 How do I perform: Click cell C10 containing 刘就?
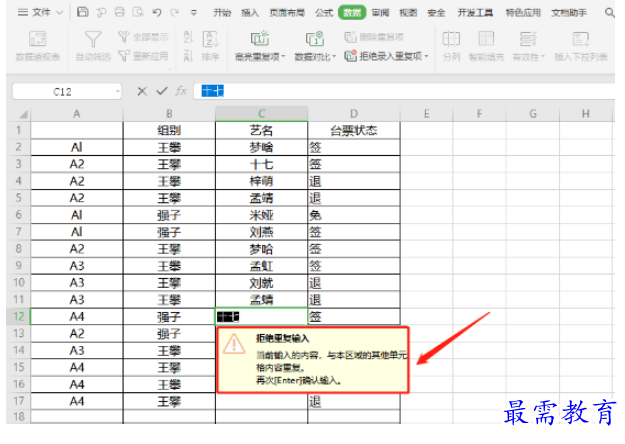(x=261, y=283)
